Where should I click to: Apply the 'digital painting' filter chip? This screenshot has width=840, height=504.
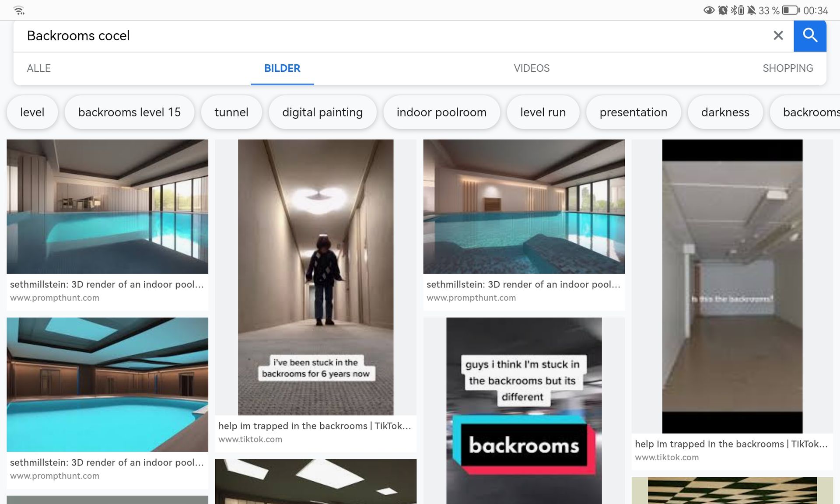tap(322, 112)
